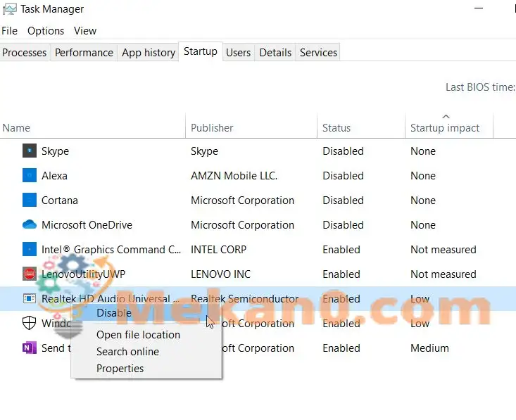Switch to the Processes tab
The image size is (516, 420).
[25, 52]
